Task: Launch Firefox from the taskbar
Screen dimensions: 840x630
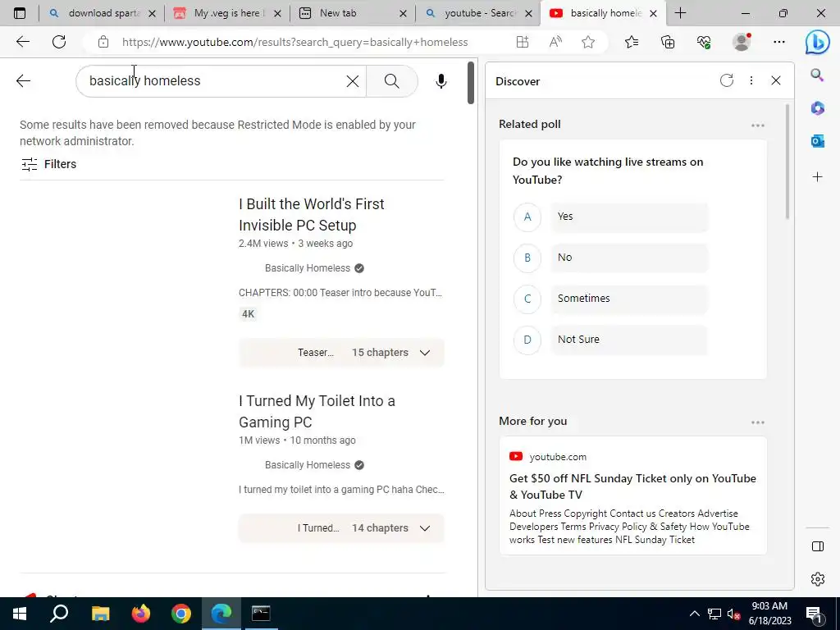Action: (141, 614)
